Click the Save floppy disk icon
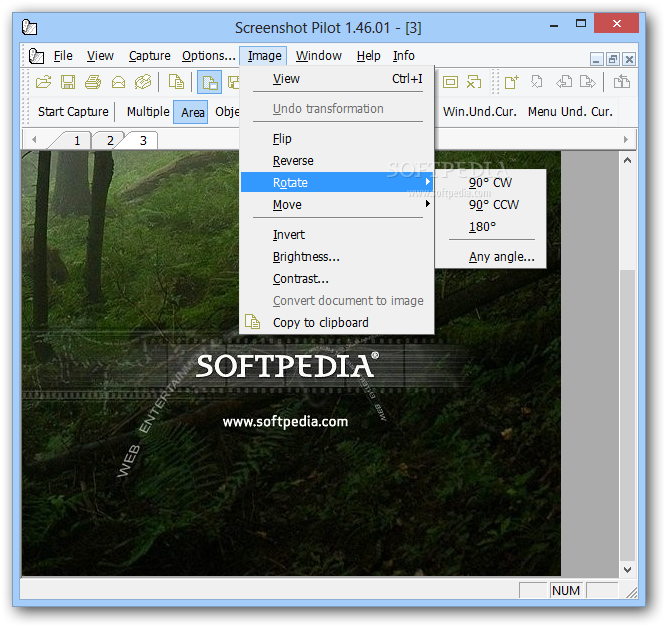The width and height of the screenshot is (666, 627). pyautogui.click(x=68, y=82)
